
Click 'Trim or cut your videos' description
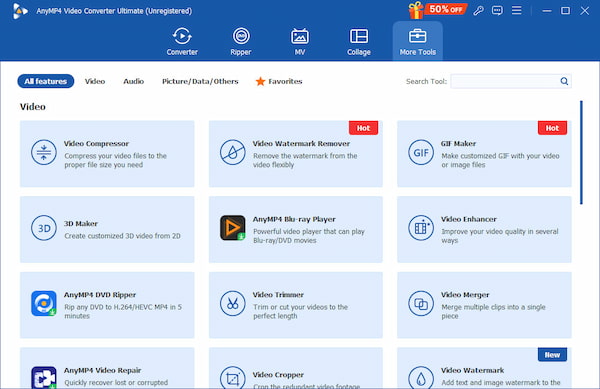pos(300,311)
